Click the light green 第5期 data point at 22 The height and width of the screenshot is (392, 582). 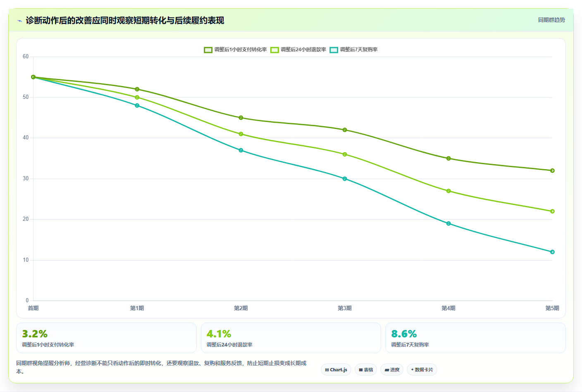point(552,211)
